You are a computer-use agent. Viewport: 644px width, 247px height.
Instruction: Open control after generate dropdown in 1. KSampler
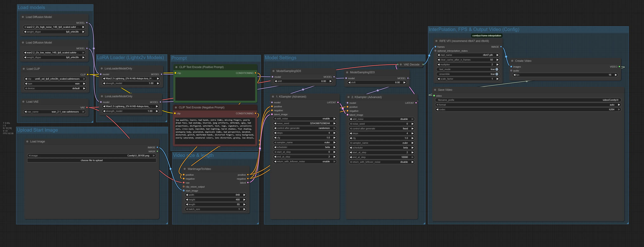[305, 128]
